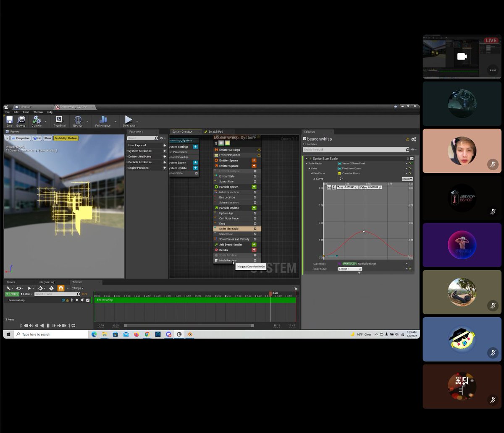The image size is (504, 433).
Task: Click the Scalability: Medium button
Action: coord(66,138)
